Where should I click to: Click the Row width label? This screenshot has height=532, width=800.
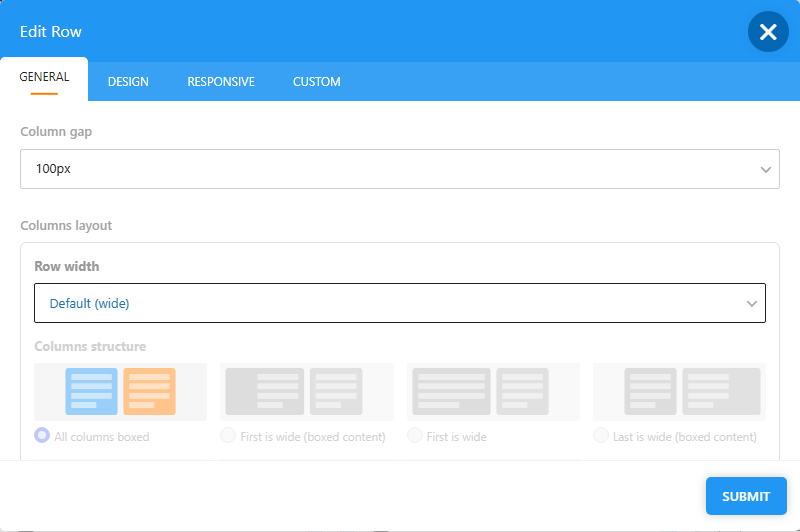pyautogui.click(x=67, y=266)
